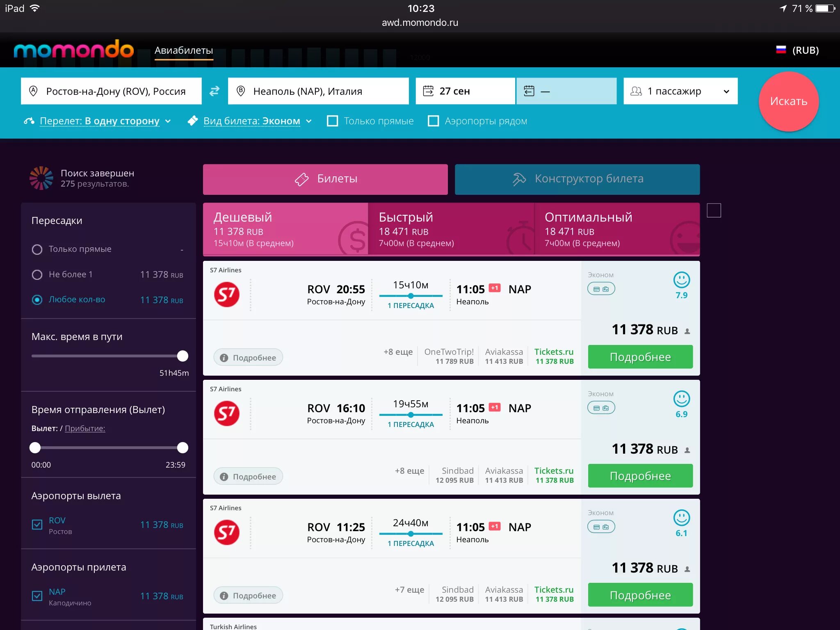Select the Не более 1 radio button
840x630 pixels.
pyautogui.click(x=37, y=275)
